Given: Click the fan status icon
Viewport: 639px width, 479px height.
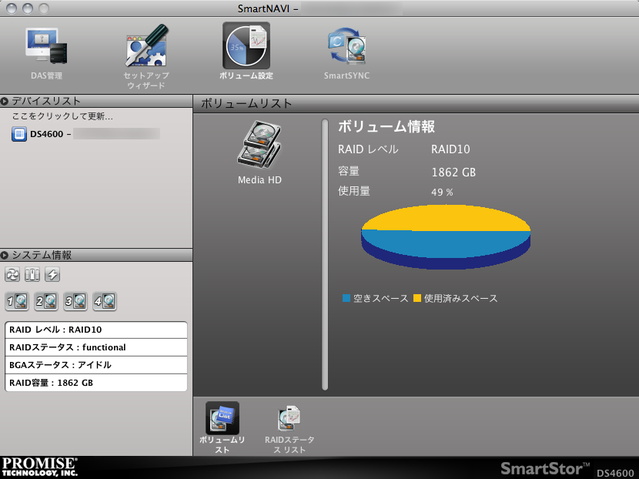Looking at the screenshot, I should [x=13, y=276].
